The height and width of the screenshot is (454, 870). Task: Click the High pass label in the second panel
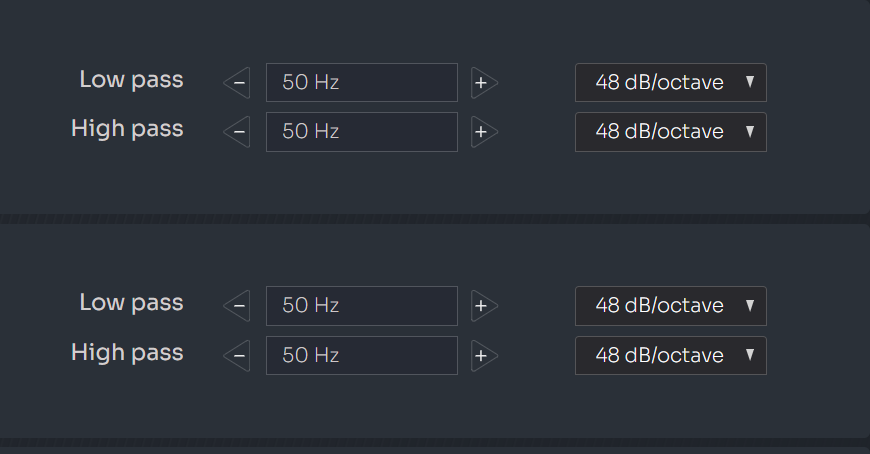(127, 352)
